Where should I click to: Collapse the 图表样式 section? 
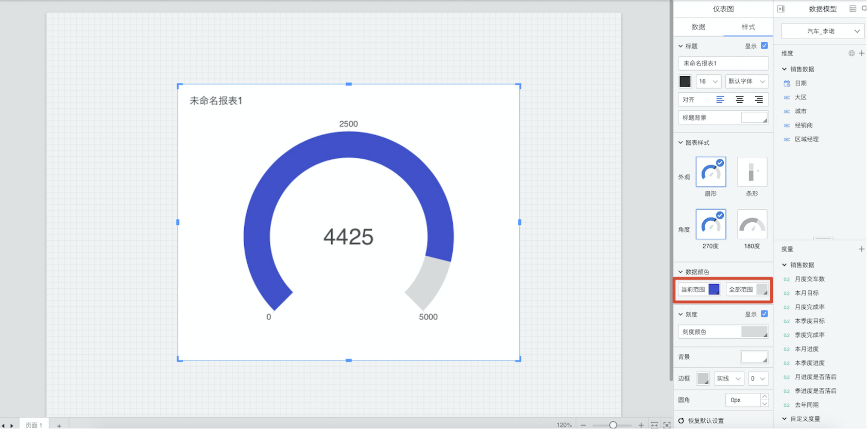point(680,143)
